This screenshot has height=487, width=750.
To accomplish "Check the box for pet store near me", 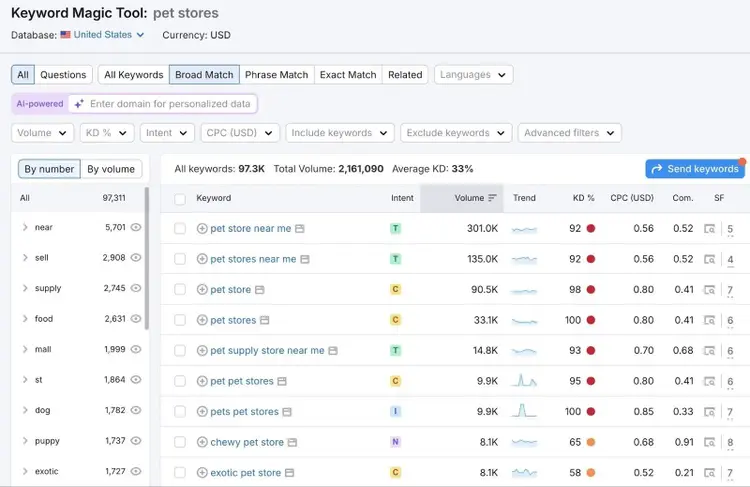I will click(x=180, y=229).
